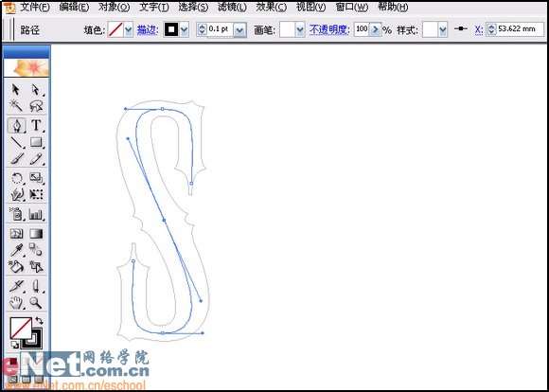Viewport: 549px width, 392px height.
Task: Activate the Lasso tool
Action: point(36,106)
